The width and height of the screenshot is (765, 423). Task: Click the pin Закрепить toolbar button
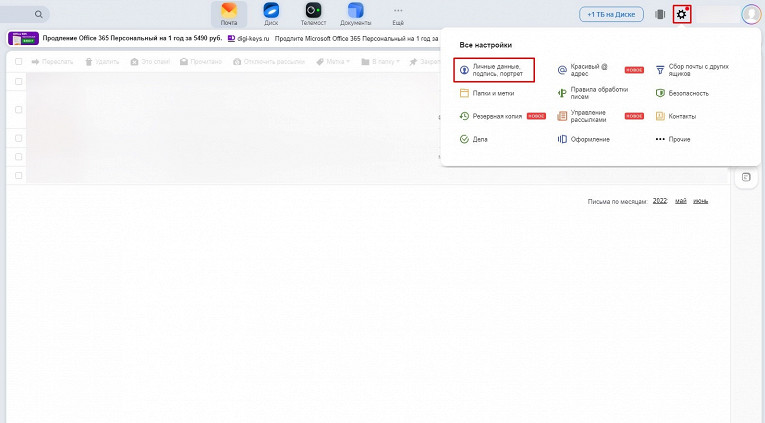[425, 61]
